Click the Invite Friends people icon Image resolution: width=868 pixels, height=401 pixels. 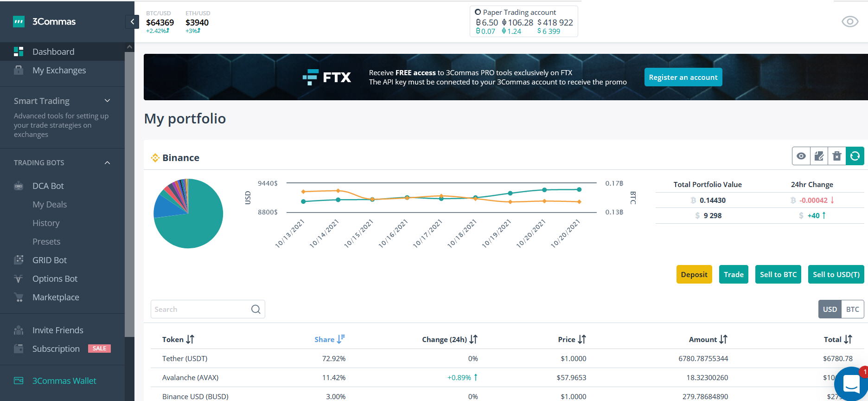[x=19, y=330]
